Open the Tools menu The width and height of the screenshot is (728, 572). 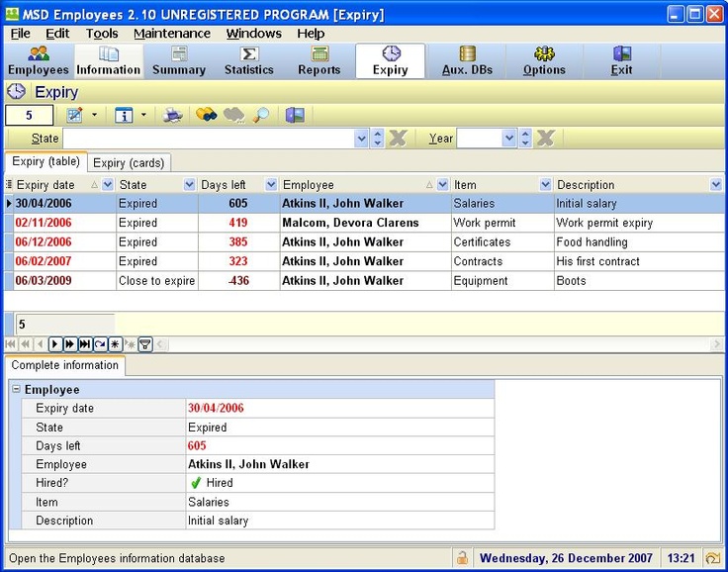pyautogui.click(x=102, y=34)
